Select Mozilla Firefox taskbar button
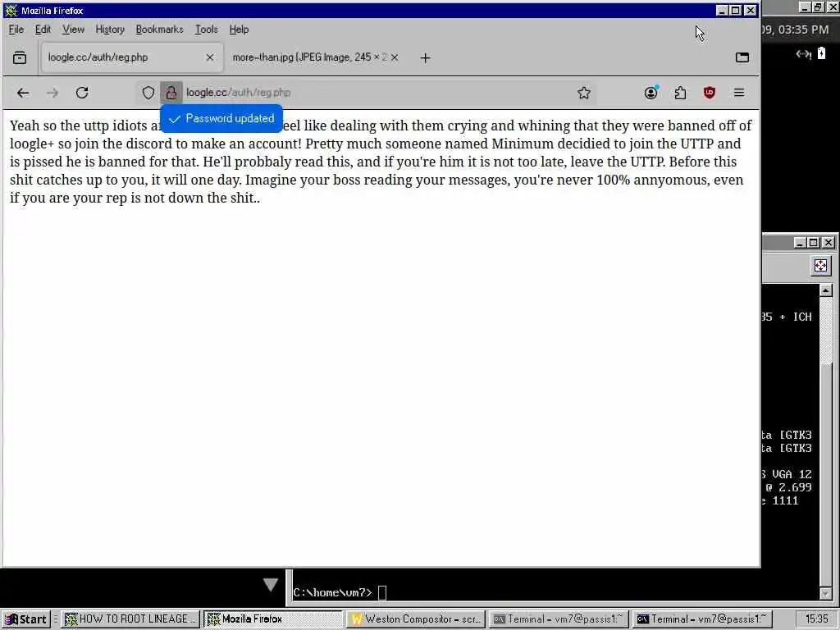 pyautogui.click(x=272, y=619)
